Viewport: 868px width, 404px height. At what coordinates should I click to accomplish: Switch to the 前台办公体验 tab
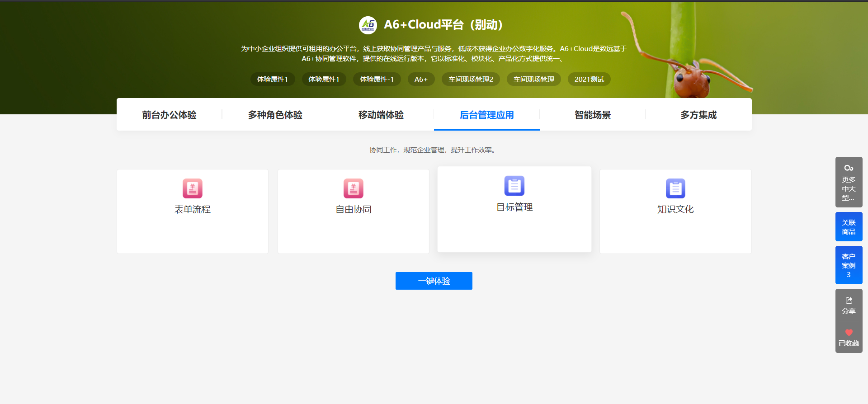[x=170, y=115]
